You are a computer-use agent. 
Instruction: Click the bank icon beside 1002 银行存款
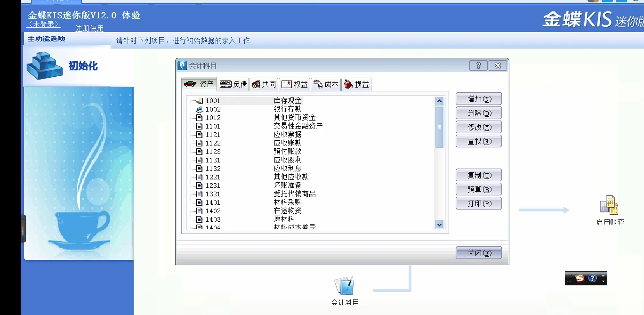199,109
